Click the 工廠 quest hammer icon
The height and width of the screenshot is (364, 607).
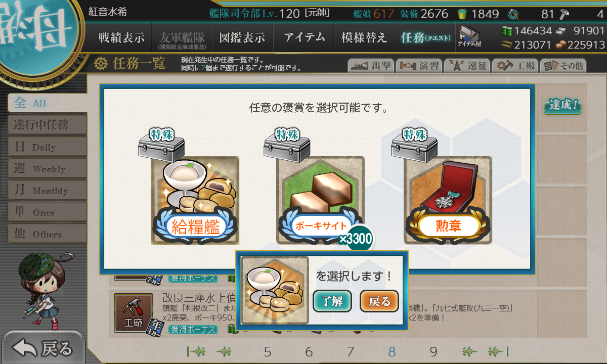[133, 313]
